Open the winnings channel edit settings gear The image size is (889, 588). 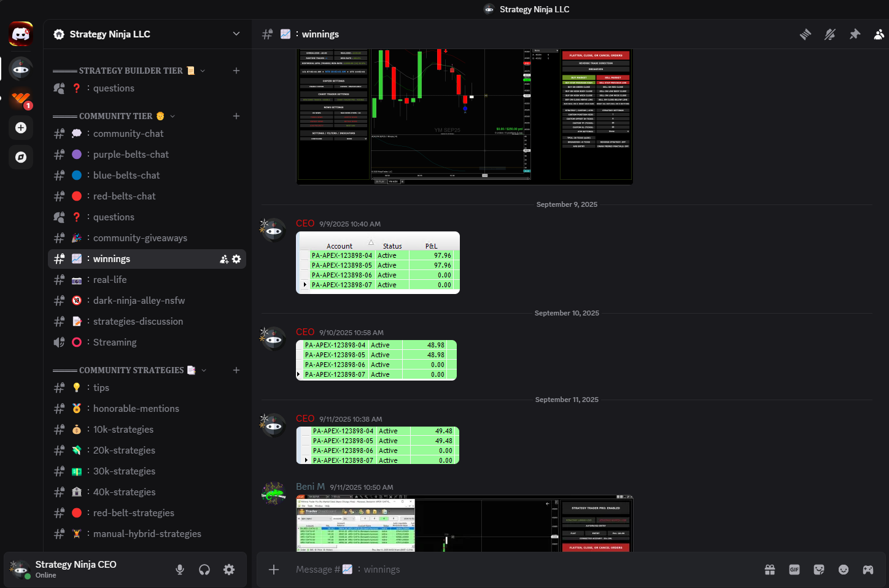pyautogui.click(x=236, y=258)
